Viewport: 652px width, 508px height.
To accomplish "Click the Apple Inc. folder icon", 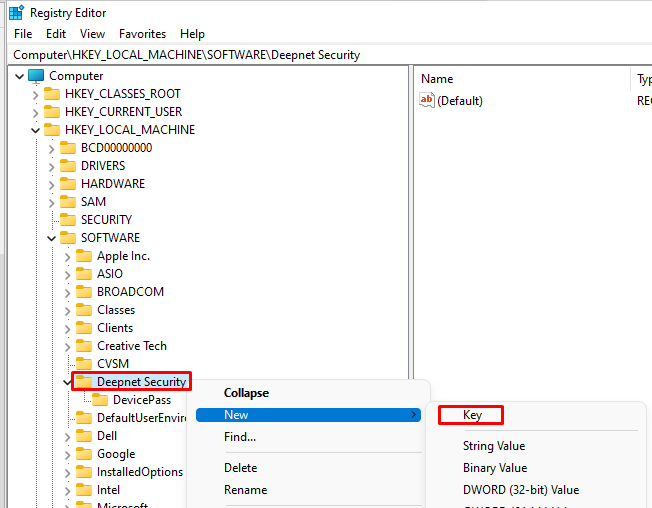I will pos(84,256).
